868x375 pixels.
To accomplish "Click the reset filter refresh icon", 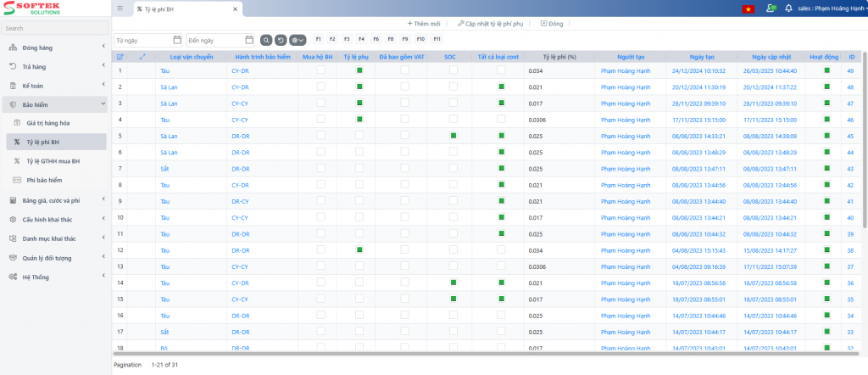I will pyautogui.click(x=280, y=40).
